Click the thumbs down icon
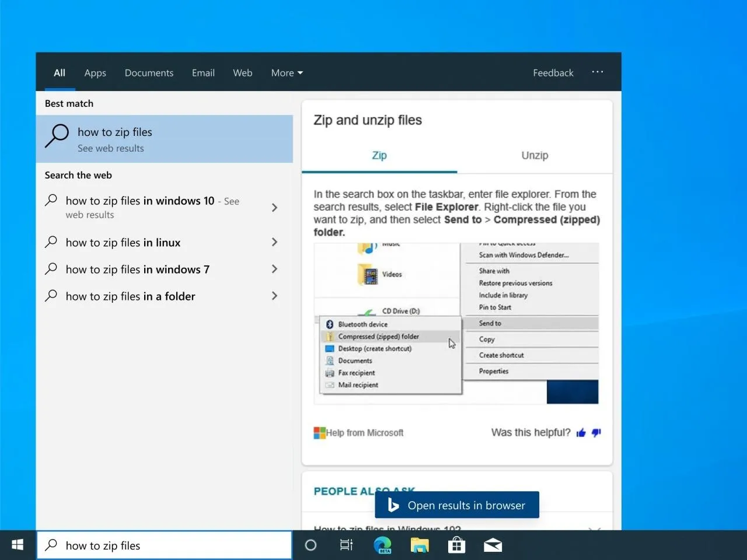The height and width of the screenshot is (560, 747). (596, 433)
